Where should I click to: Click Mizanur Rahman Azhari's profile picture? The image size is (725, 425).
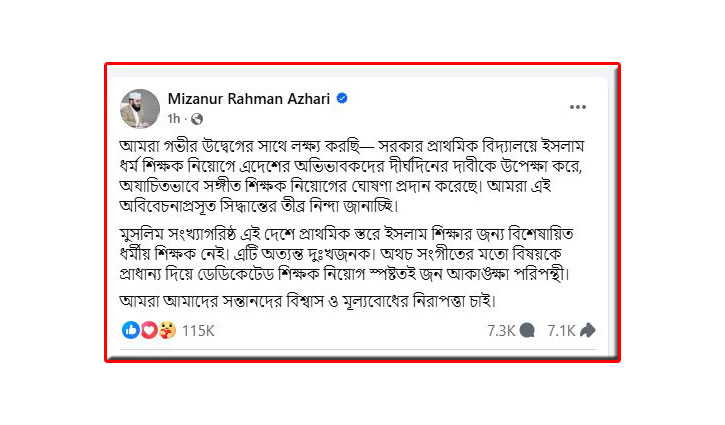(140, 107)
